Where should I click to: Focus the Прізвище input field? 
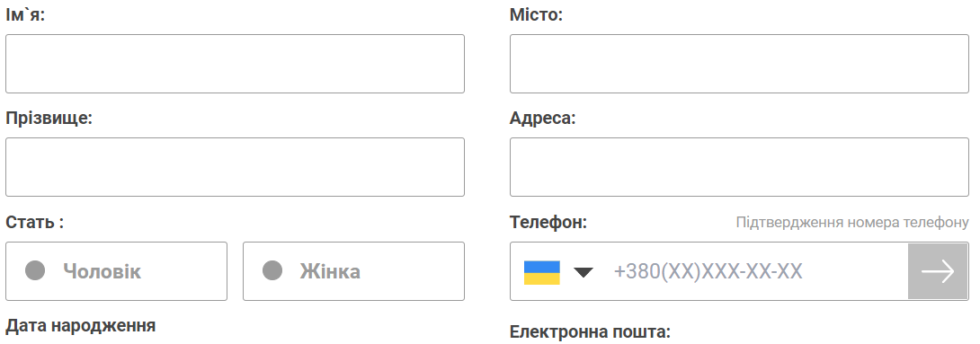pos(235,167)
